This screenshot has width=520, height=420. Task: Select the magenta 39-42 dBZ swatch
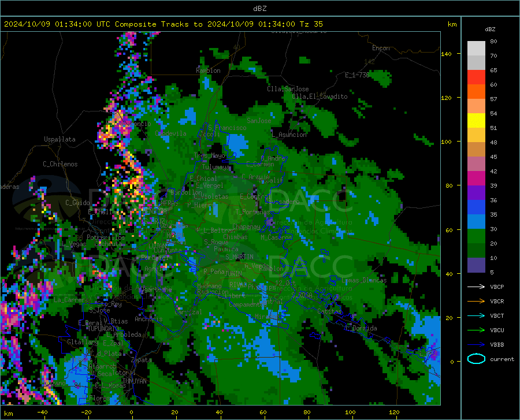[476, 179]
